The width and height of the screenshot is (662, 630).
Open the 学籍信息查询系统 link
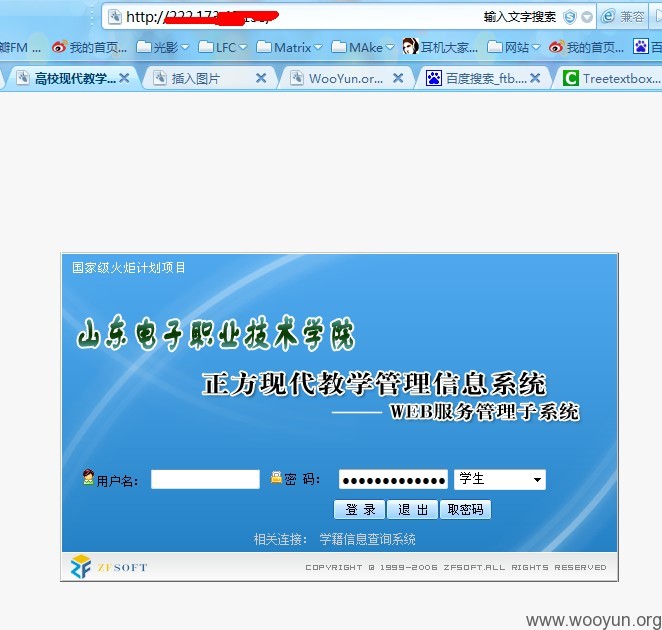367,539
